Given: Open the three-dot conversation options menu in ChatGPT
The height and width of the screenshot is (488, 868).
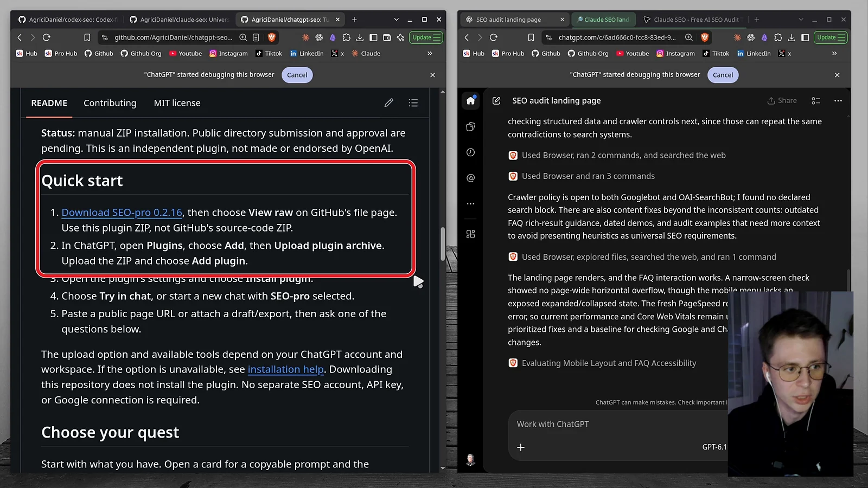Looking at the screenshot, I should pyautogui.click(x=838, y=101).
